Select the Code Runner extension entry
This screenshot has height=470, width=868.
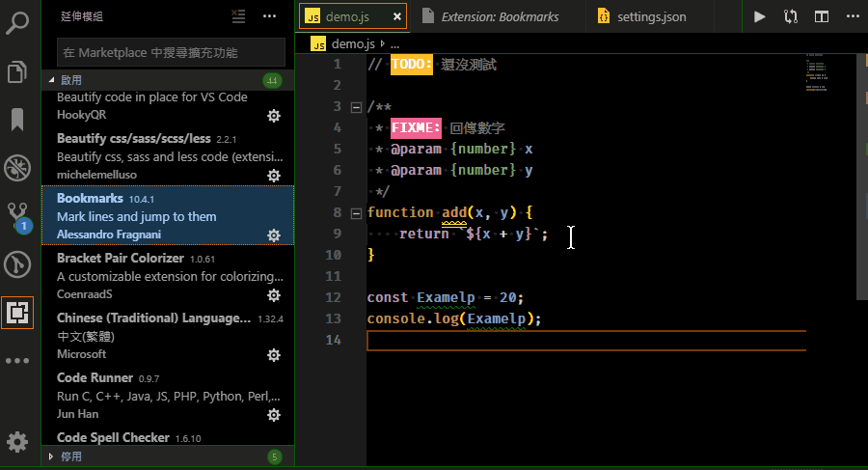(x=168, y=396)
